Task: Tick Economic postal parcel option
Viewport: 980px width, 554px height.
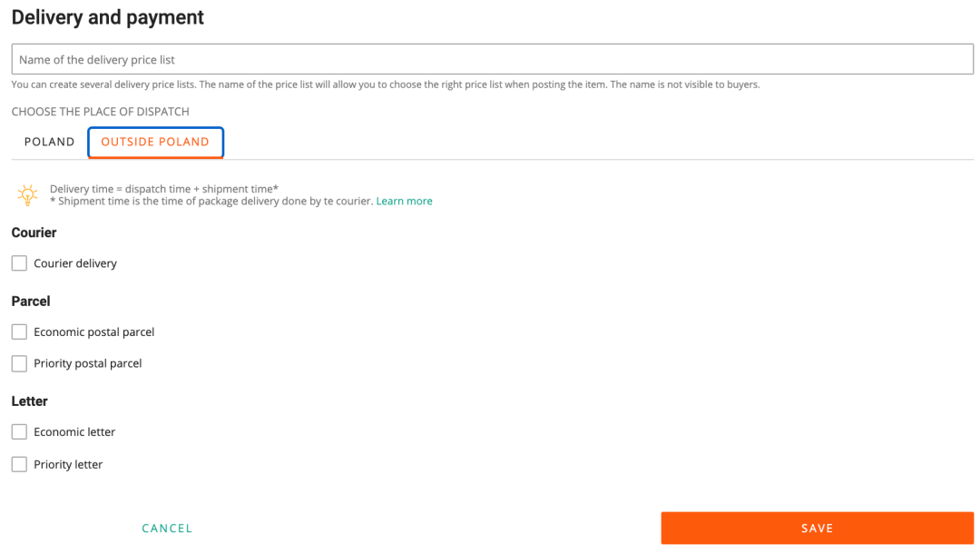Action: [x=19, y=332]
